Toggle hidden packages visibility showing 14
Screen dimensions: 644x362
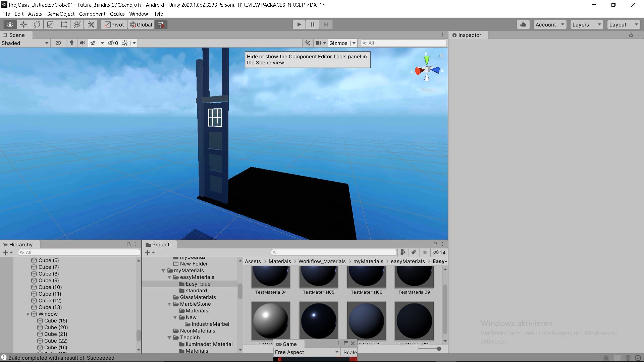pos(439,252)
